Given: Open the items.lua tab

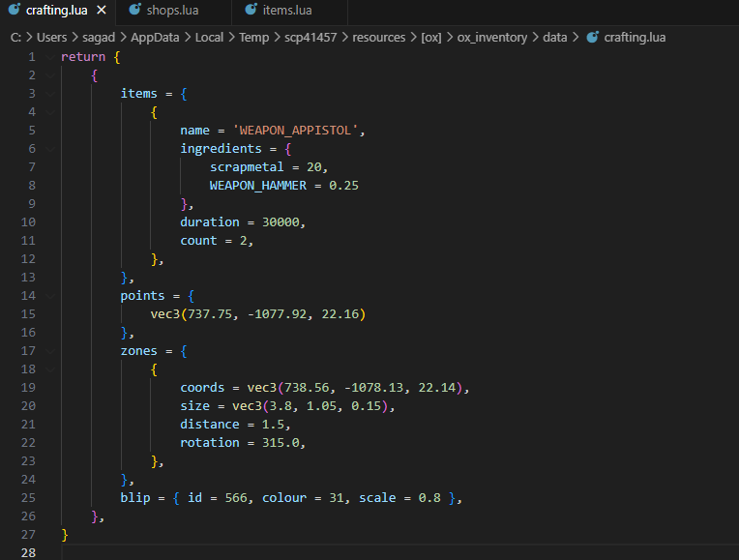Looking at the screenshot, I should [286, 10].
